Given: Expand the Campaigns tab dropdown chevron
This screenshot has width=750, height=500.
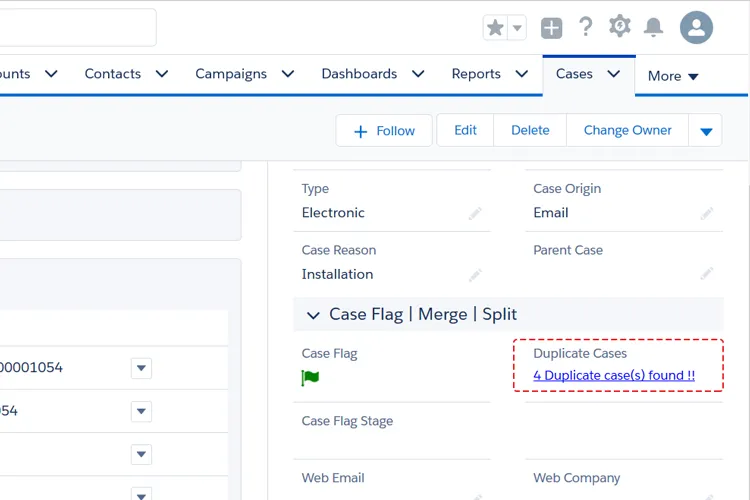Looking at the screenshot, I should pos(288,74).
